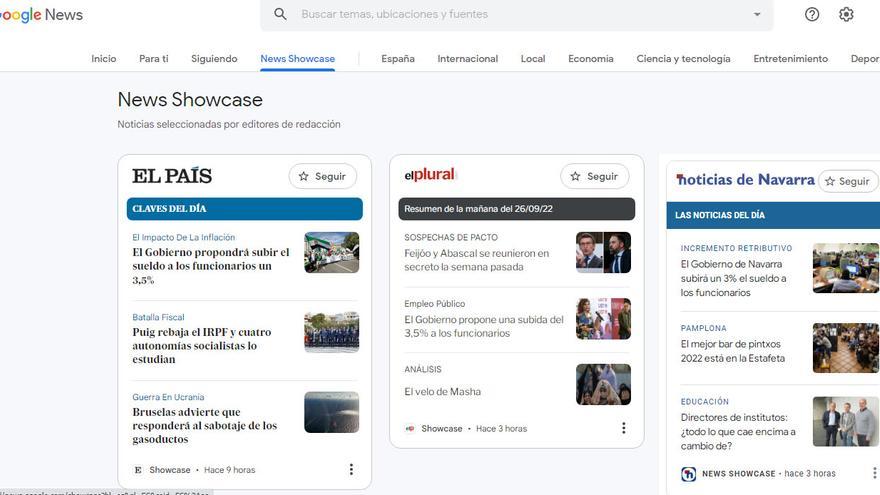Click the Pamplona pintxos bar thumbnail
This screenshot has height=495, width=880.
pos(846,348)
